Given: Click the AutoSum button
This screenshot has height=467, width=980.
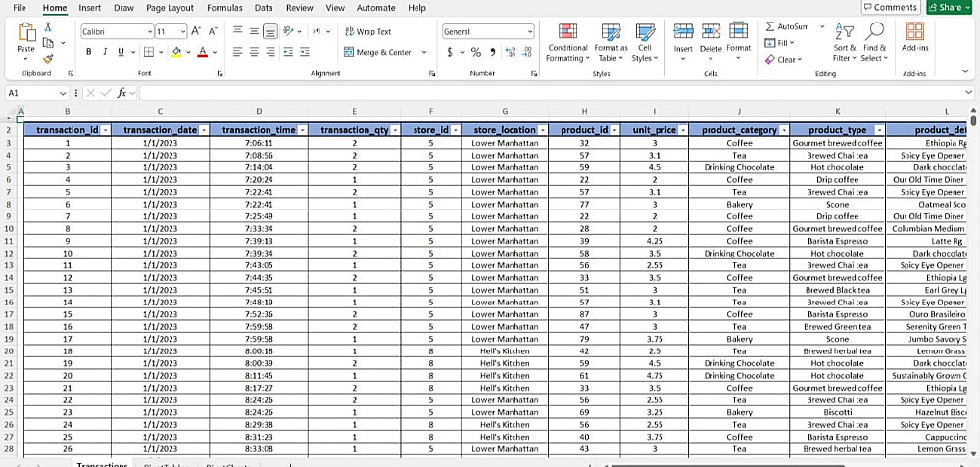Looking at the screenshot, I should [788, 26].
